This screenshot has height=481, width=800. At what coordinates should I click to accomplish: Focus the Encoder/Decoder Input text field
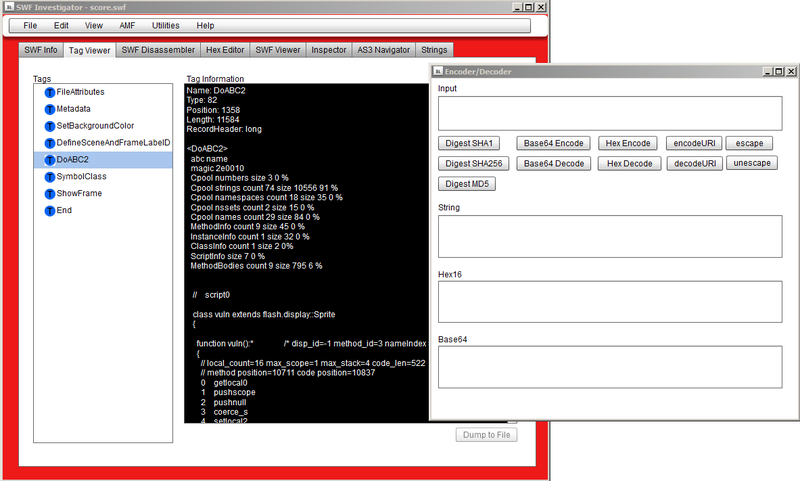pos(610,113)
